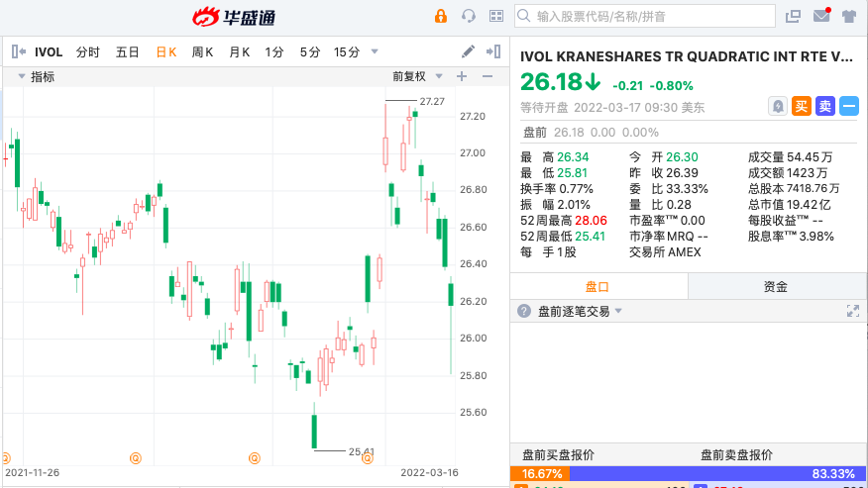Click the 成交额 1423万 value
This screenshot has height=488, width=868.
[808, 173]
